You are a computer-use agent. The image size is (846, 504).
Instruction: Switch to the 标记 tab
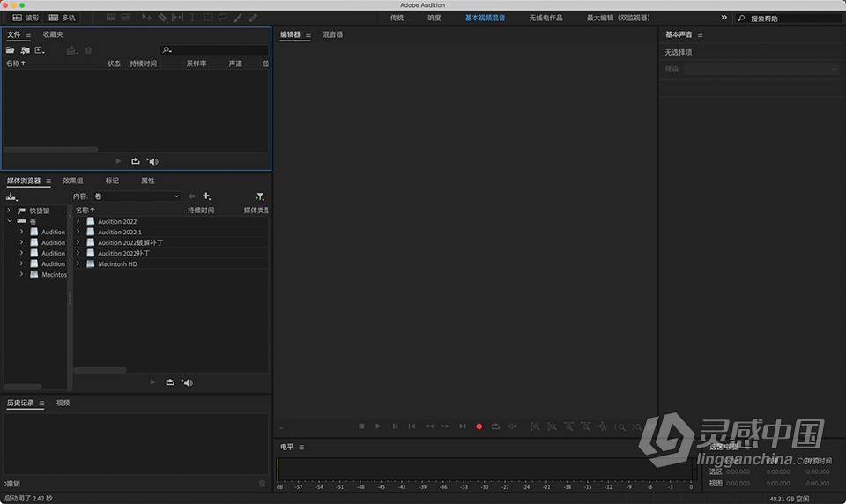tap(112, 181)
